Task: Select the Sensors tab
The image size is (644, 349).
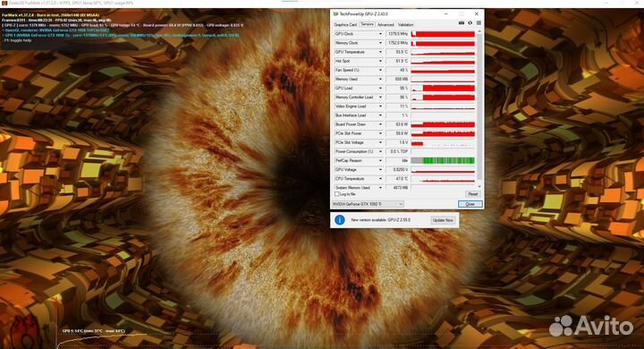Action: 368,24
